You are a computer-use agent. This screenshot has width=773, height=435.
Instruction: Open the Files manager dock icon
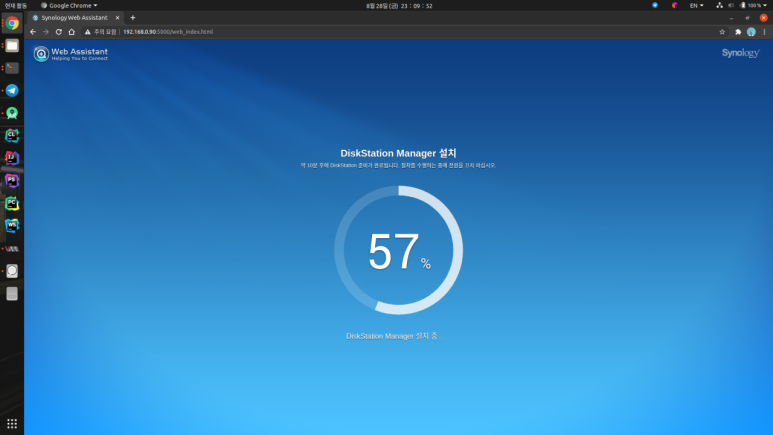12,46
